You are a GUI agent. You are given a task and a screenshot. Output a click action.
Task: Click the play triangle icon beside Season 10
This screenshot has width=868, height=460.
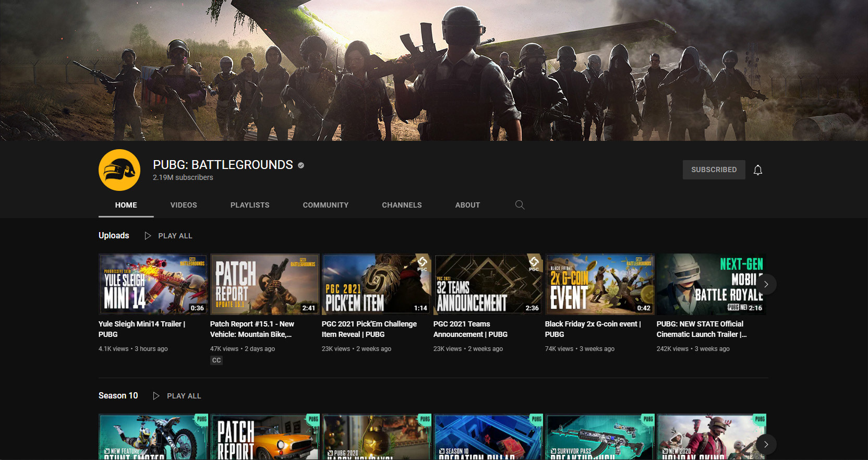[x=156, y=396]
